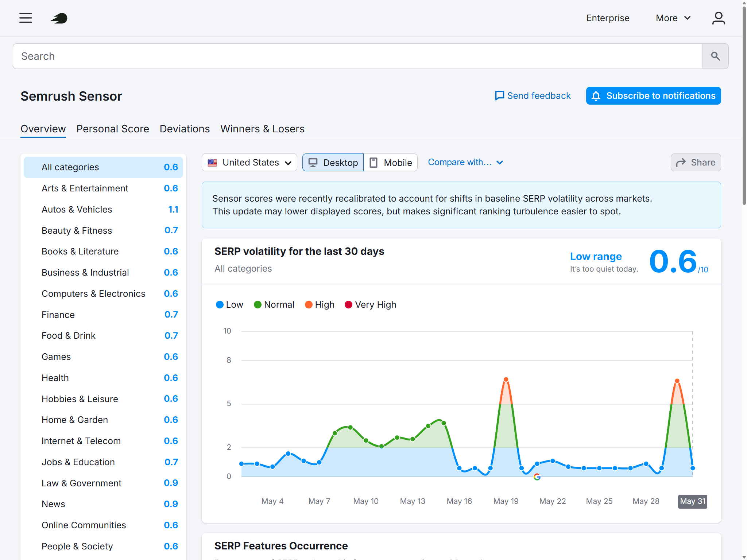This screenshot has width=747, height=560.
Task: Select the Mobile device toggle
Action: click(391, 162)
